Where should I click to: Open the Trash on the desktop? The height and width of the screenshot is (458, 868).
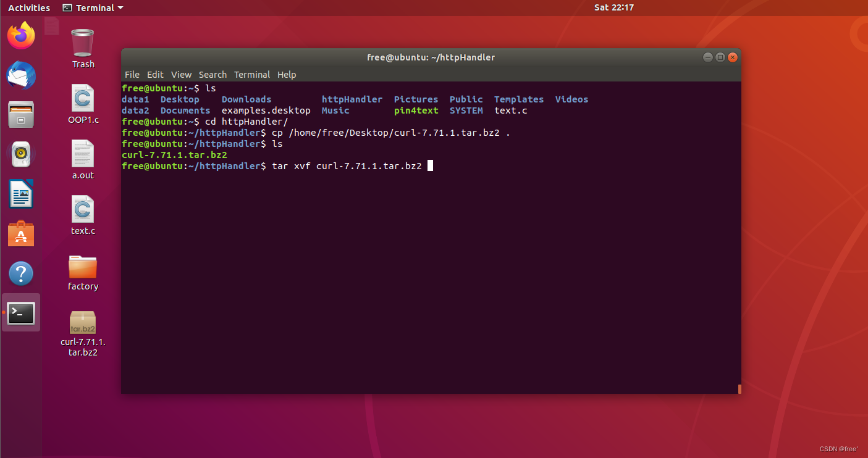coord(82,43)
